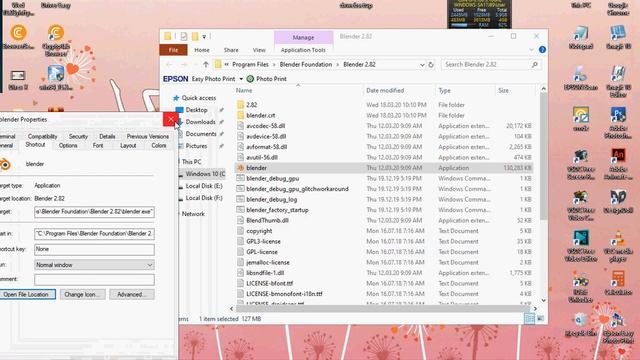
Task: Select Local Disk (E:) drive
Action: [x=204, y=186]
